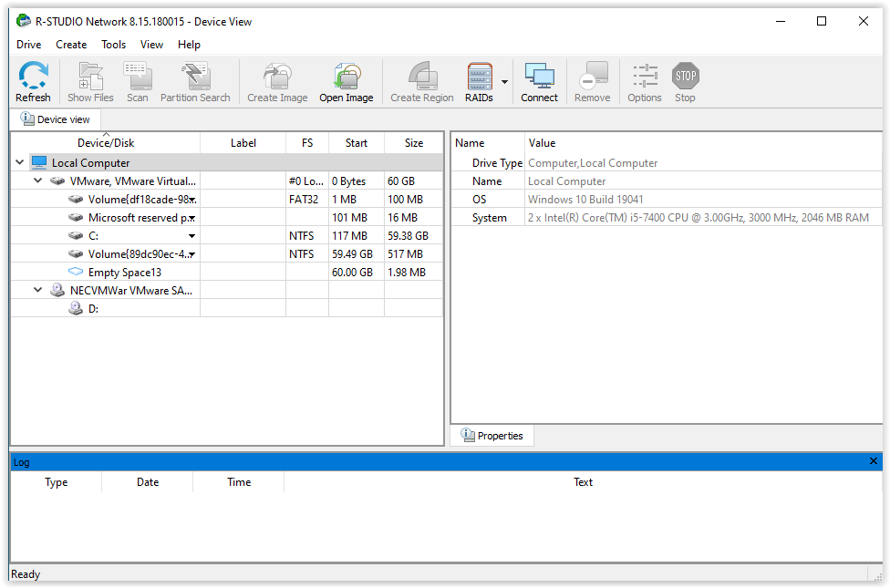
Task: Click the D: disc drive icon
Action: pyautogui.click(x=76, y=308)
